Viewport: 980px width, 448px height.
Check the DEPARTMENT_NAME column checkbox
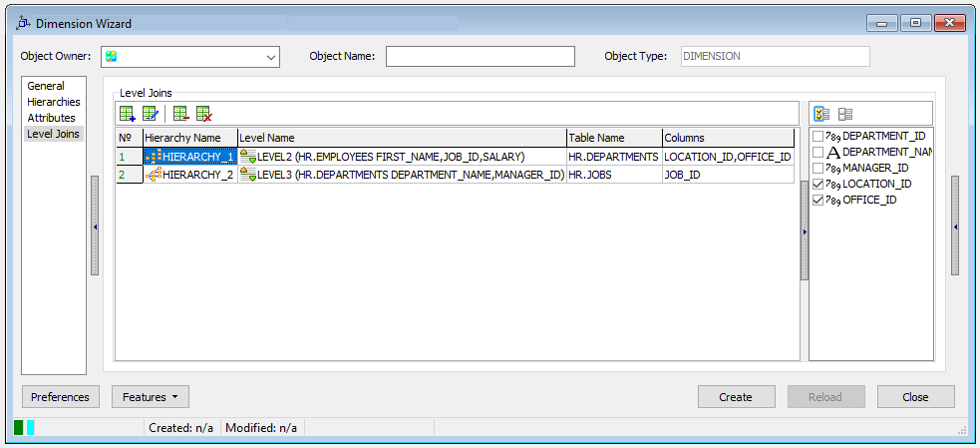[x=817, y=152]
